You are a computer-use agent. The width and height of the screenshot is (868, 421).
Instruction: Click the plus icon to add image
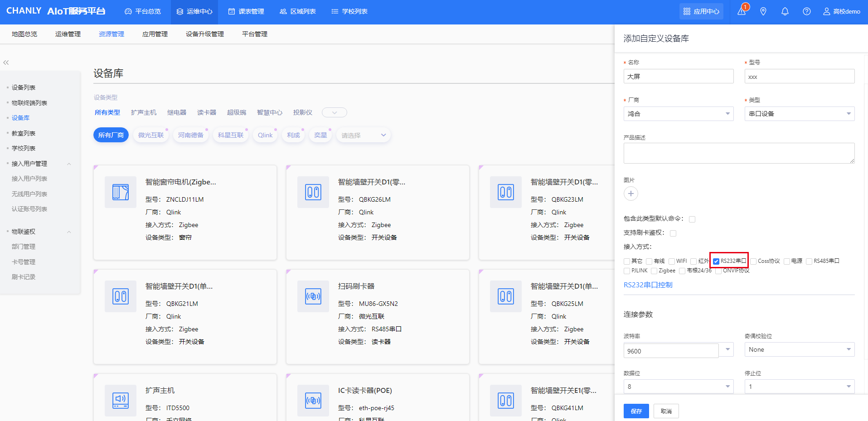click(631, 194)
